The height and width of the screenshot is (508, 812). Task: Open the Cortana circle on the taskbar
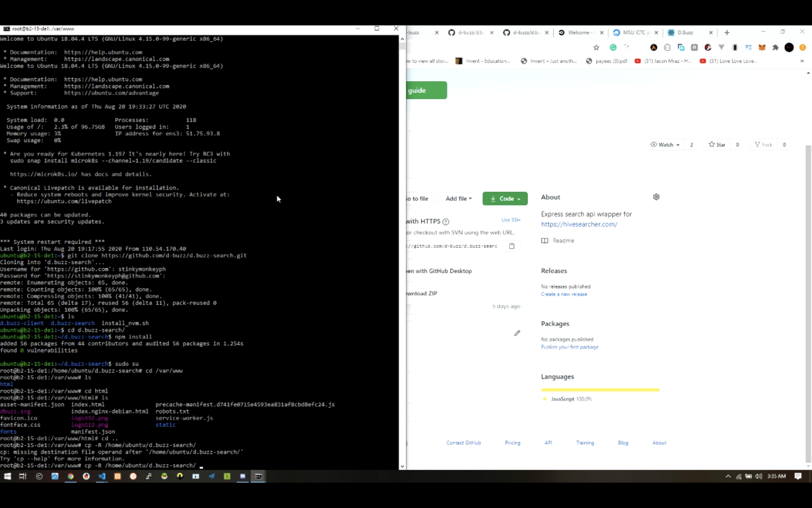pyautogui.click(x=39, y=476)
